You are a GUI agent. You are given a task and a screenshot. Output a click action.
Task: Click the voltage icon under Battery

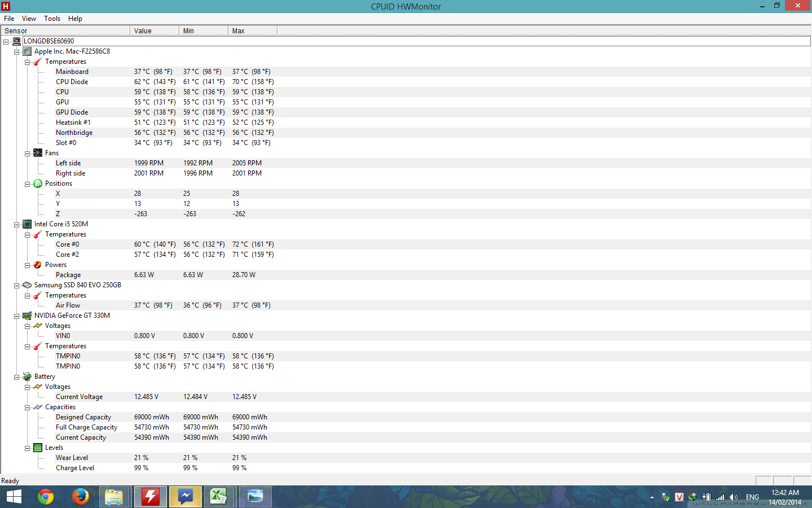tap(38, 387)
